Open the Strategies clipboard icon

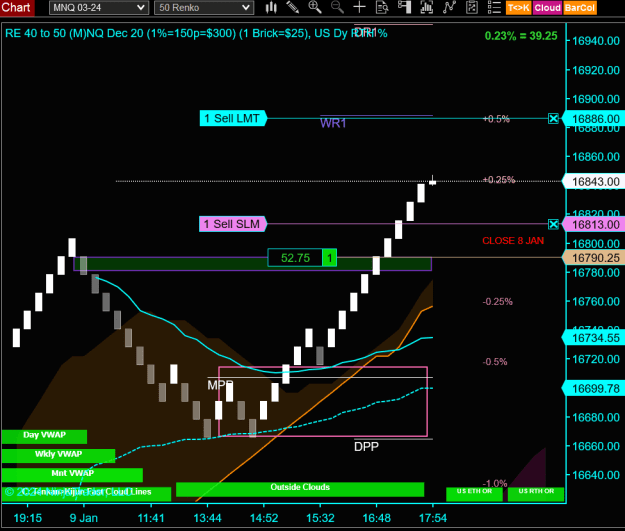click(472, 7)
